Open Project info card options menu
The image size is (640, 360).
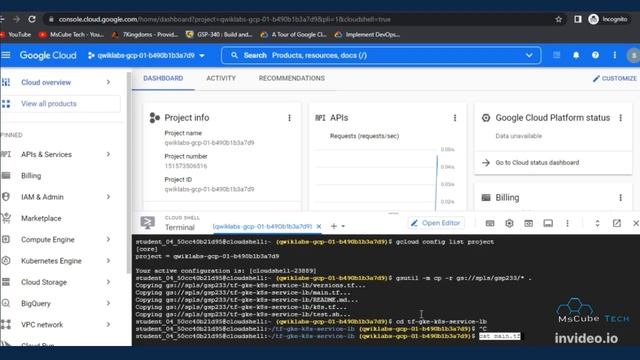(x=289, y=118)
